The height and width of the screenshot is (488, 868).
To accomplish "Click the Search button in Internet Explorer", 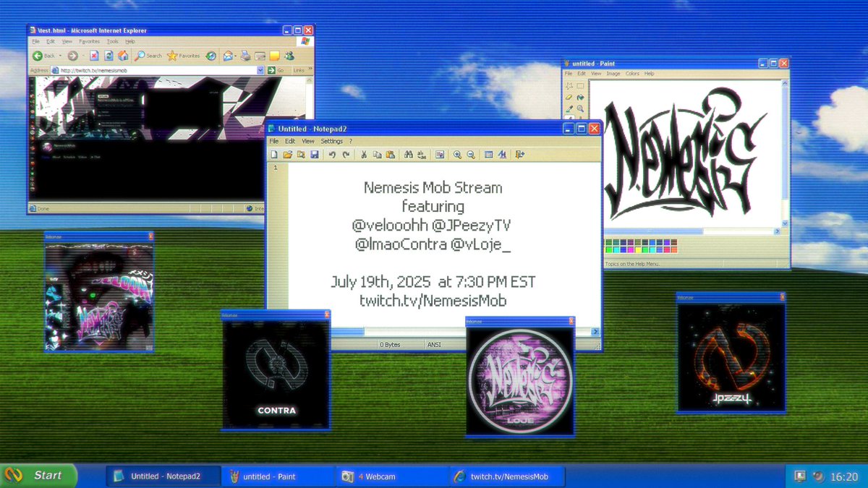I will pyautogui.click(x=148, y=56).
